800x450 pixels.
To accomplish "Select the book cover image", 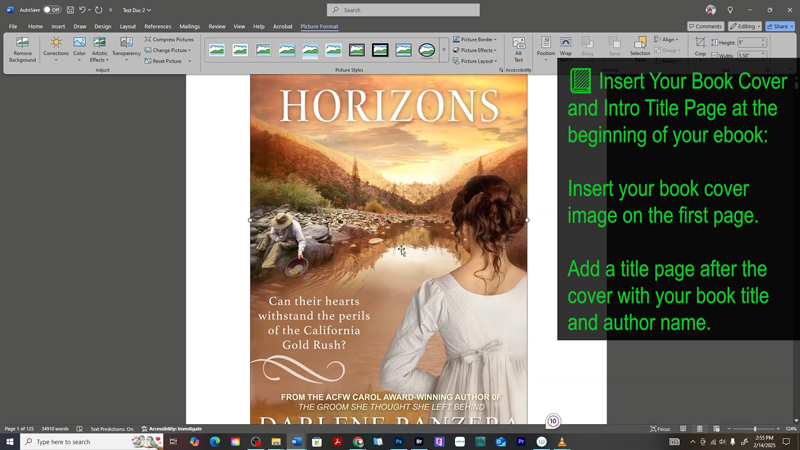I will [x=388, y=249].
